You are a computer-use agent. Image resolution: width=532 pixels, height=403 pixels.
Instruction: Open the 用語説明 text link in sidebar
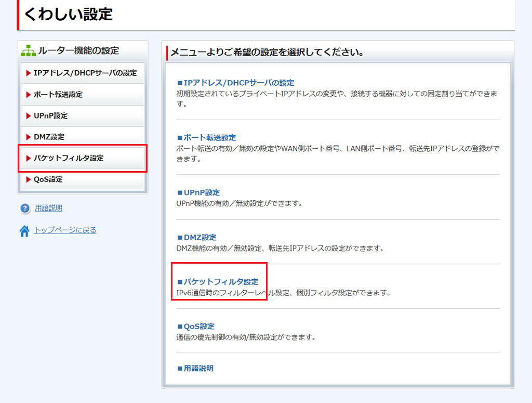(48, 208)
